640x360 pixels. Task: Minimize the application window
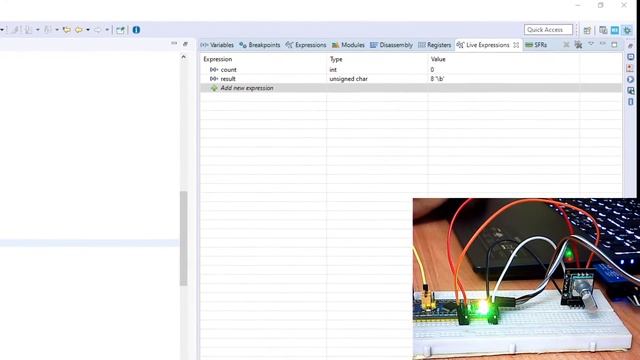pos(578,5)
